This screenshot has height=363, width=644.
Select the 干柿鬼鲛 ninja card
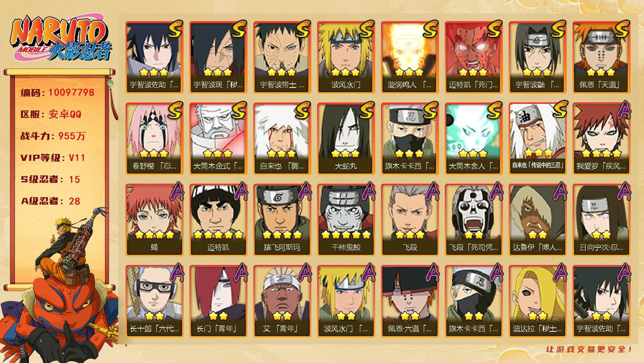[346, 220]
